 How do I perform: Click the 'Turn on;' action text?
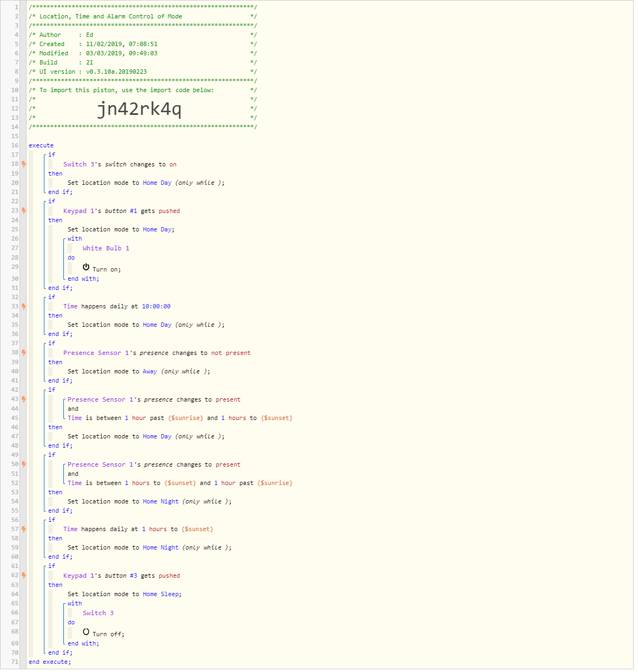click(x=107, y=269)
